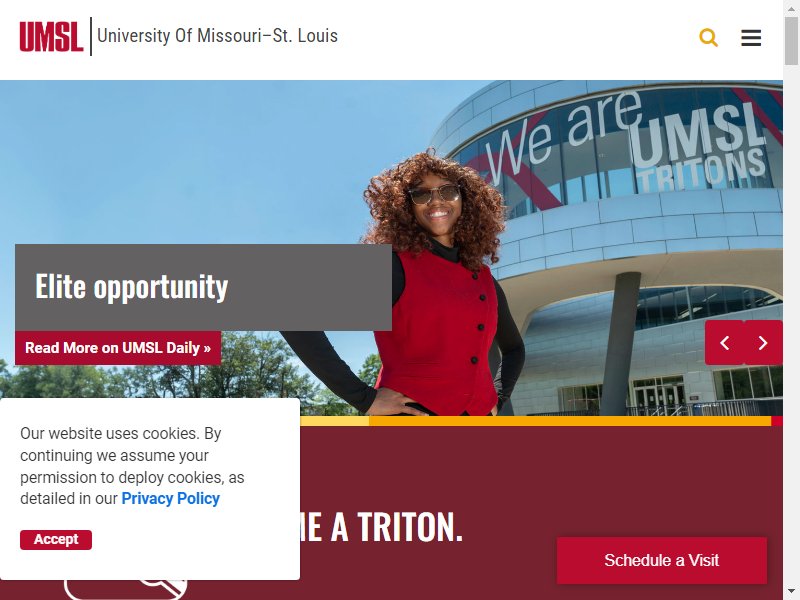Click the red UMSL logo
This screenshot has height=600, width=800.
click(x=51, y=36)
